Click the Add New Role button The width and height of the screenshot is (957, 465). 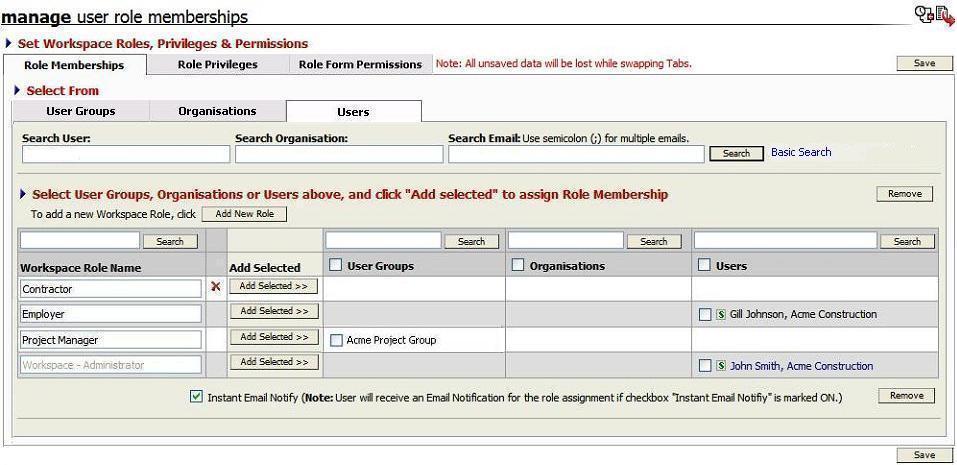(x=244, y=214)
